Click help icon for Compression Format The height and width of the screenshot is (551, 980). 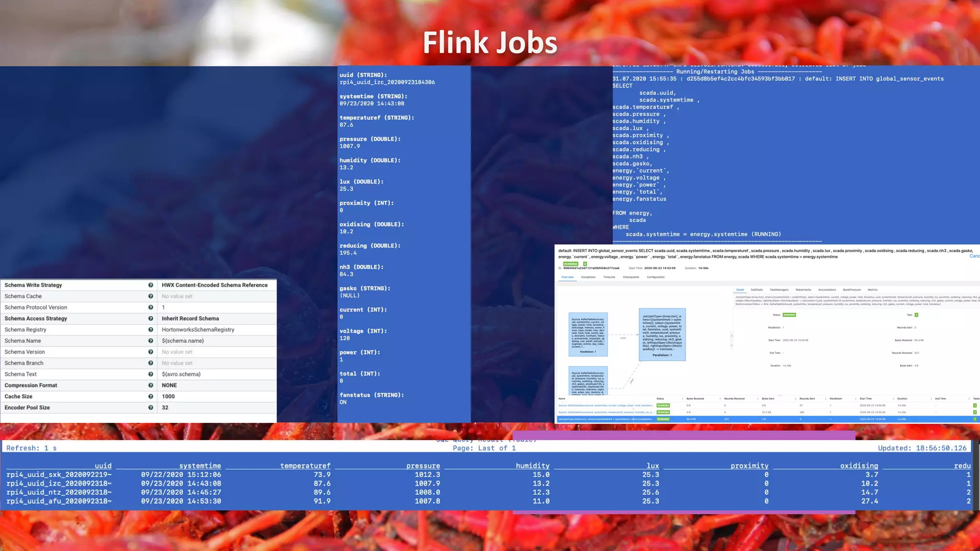coord(151,386)
